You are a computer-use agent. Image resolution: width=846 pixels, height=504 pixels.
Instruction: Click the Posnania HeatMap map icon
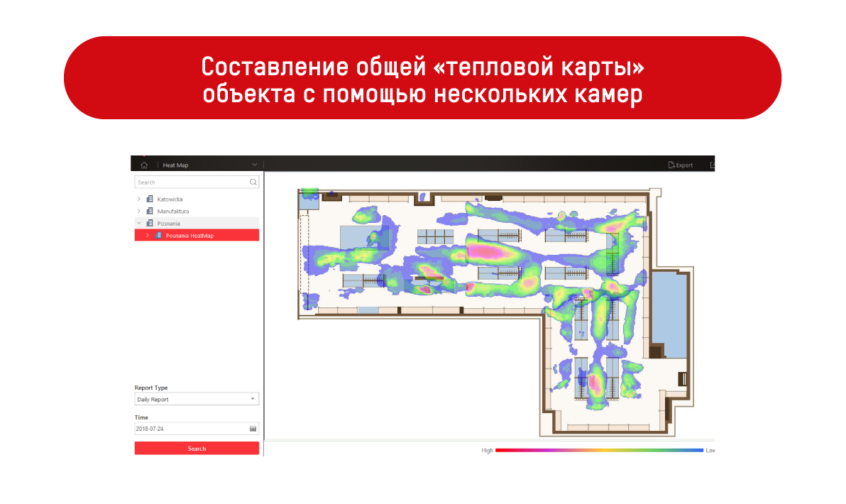click(158, 236)
